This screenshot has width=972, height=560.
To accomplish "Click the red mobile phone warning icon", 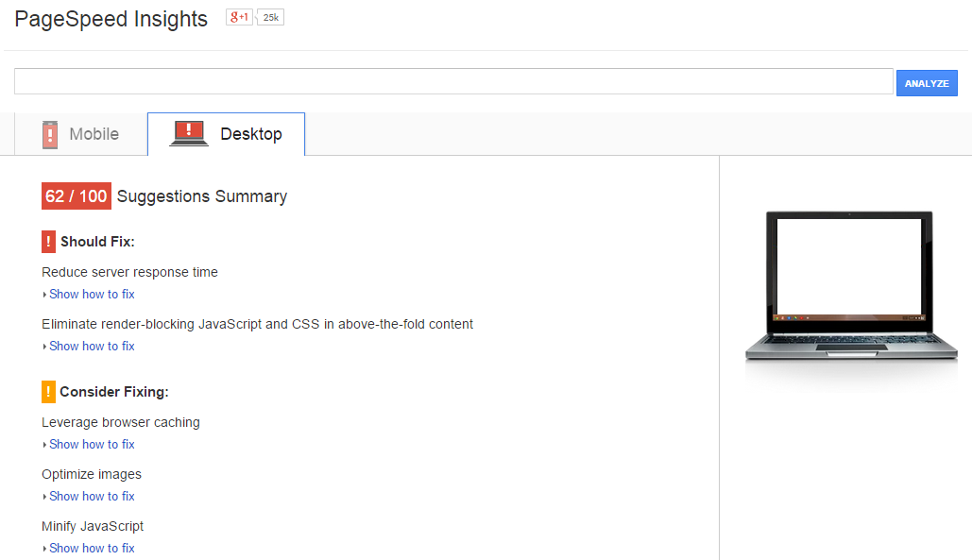I will [x=50, y=134].
